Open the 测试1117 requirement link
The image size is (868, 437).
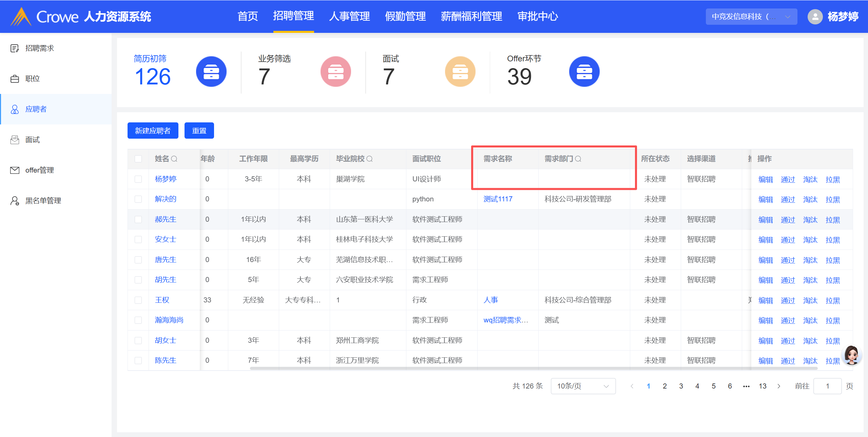498,199
